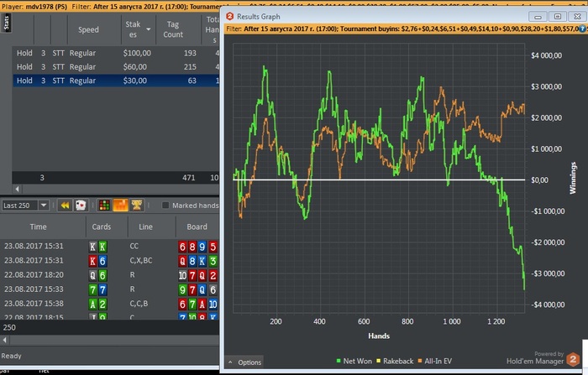Click left arrow of hands list scrollbar

point(4,340)
